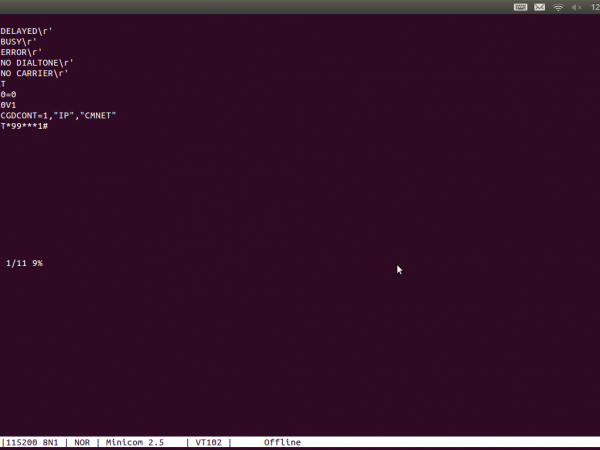Viewport: 600px width, 450px height.
Task: Click the T*99***1# dial string
Action: 25,126
